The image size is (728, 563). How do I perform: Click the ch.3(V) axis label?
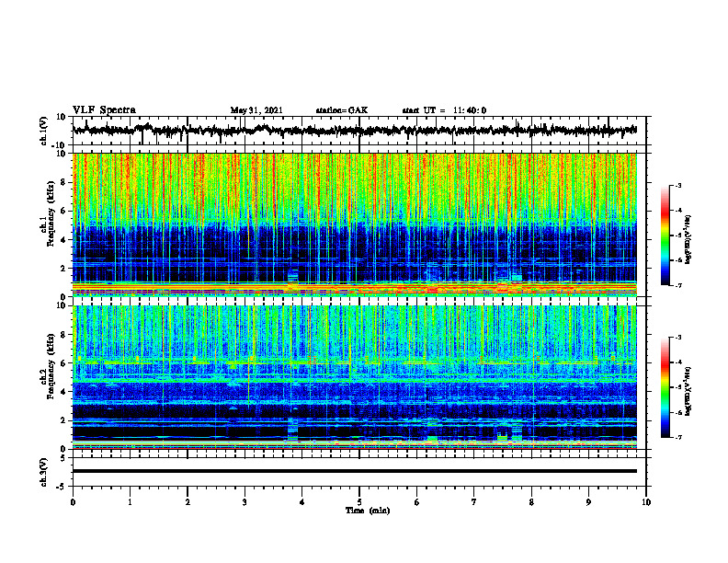(x=44, y=472)
